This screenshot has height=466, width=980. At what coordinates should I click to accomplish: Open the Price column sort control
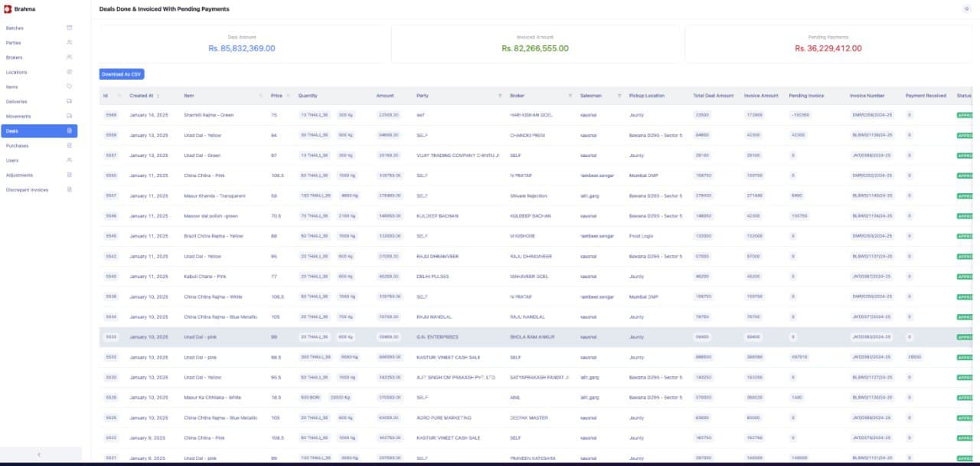point(287,95)
